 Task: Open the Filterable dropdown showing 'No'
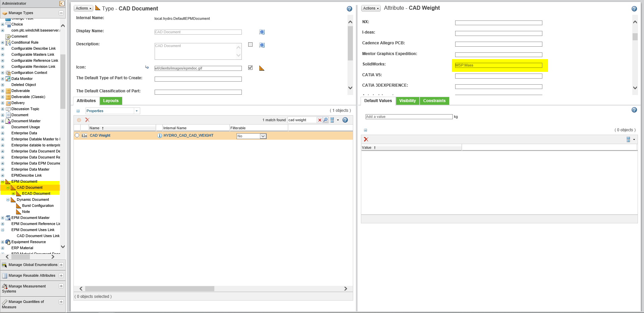[263, 136]
